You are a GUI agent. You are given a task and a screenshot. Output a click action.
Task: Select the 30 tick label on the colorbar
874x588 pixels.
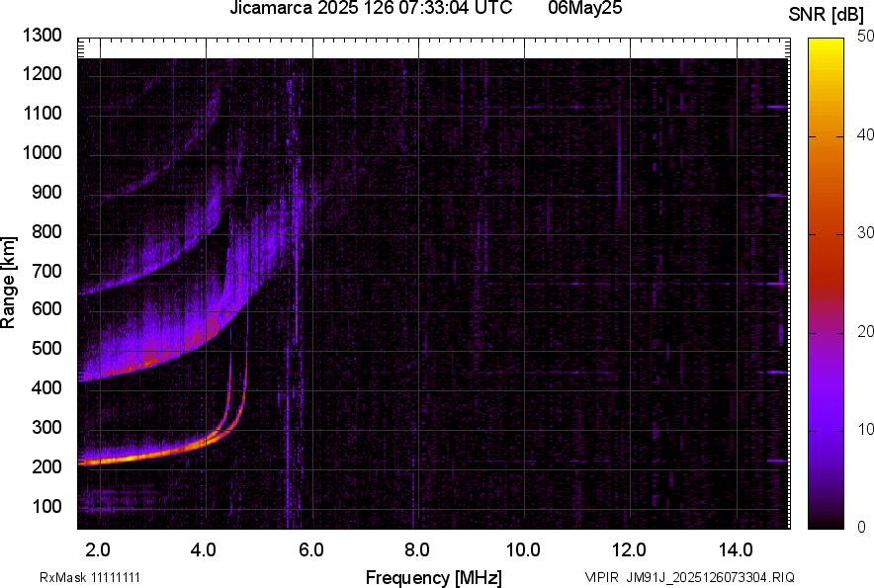866,233
